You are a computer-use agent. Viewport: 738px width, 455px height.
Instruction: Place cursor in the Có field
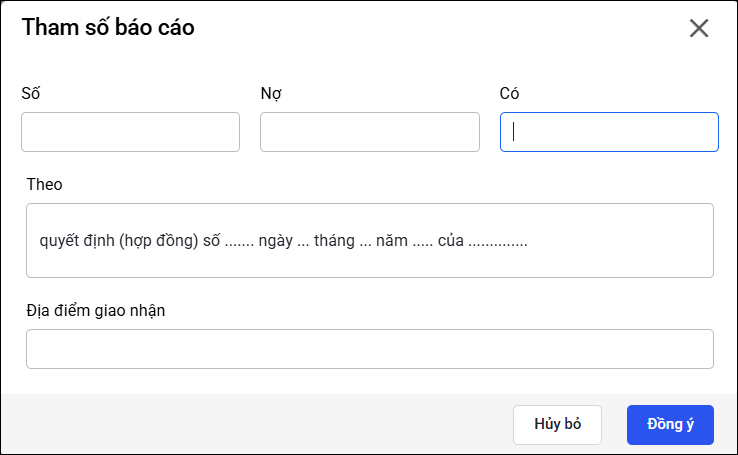[x=609, y=132]
